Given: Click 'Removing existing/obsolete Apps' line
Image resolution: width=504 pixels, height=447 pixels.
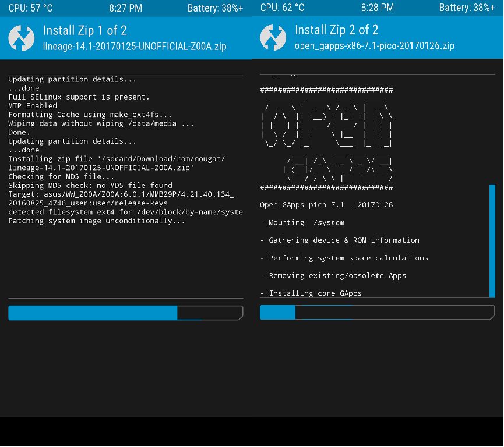Looking at the screenshot, I should pyautogui.click(x=333, y=276).
